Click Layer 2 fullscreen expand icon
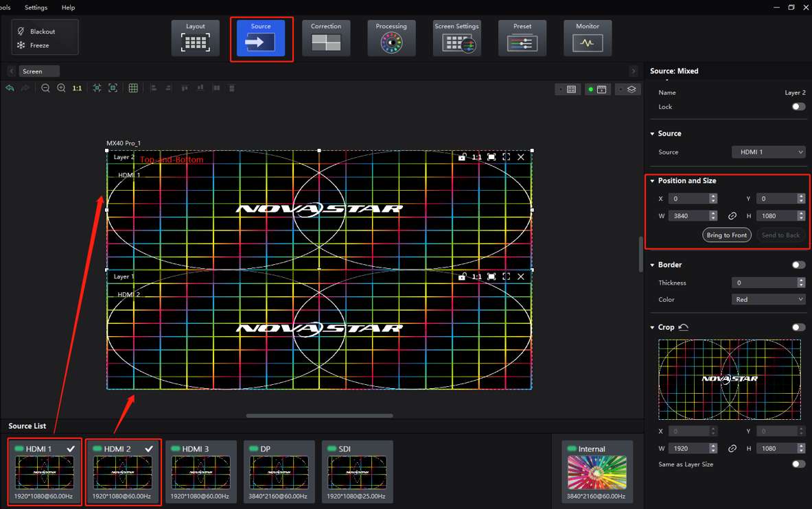812x509 pixels. 507,157
